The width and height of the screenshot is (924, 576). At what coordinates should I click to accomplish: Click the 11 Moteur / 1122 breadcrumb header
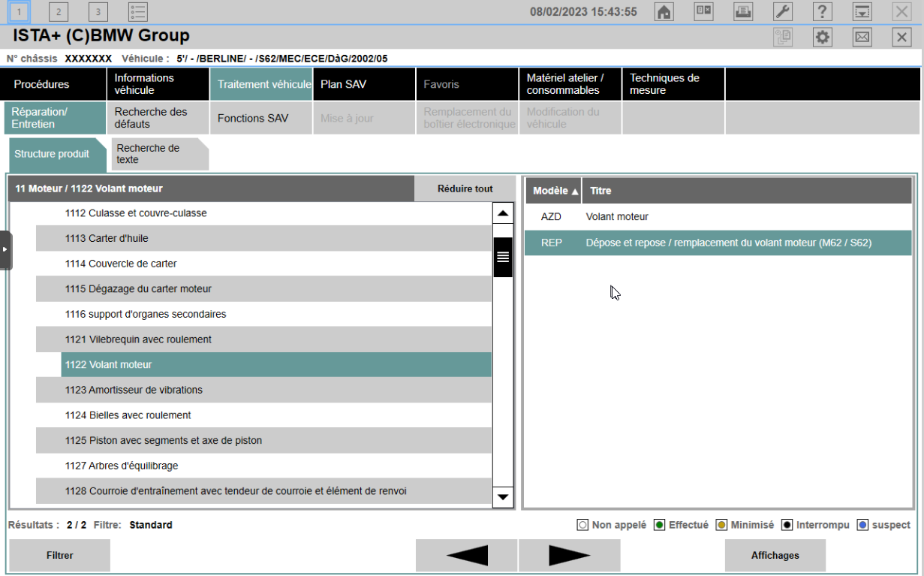[x=212, y=188]
